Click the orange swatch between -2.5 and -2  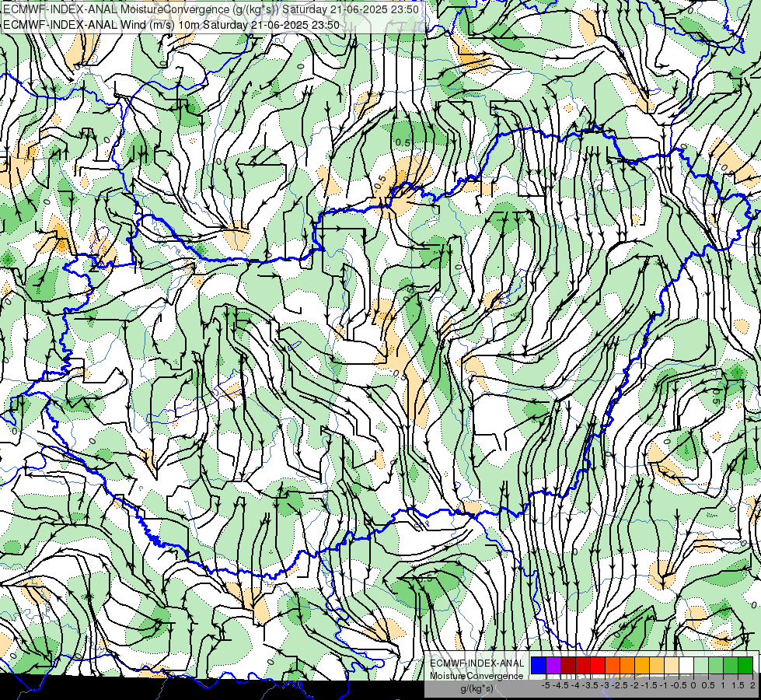(x=627, y=666)
